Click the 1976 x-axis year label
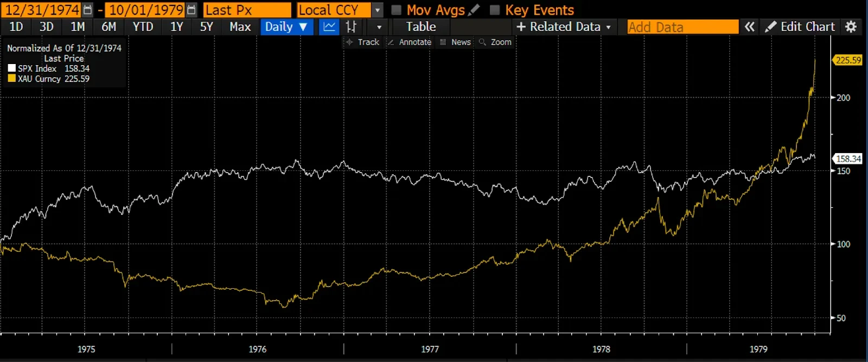 click(x=258, y=349)
